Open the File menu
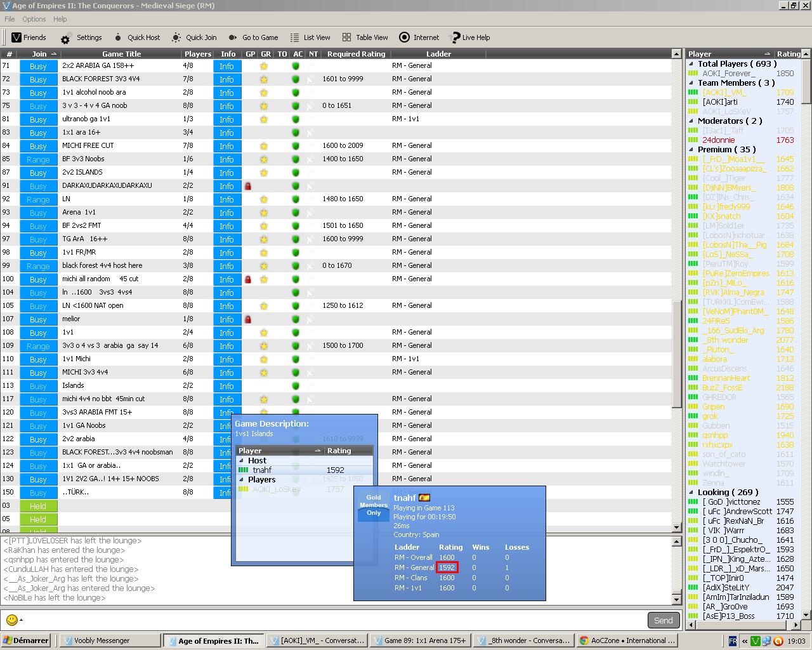 10,19
